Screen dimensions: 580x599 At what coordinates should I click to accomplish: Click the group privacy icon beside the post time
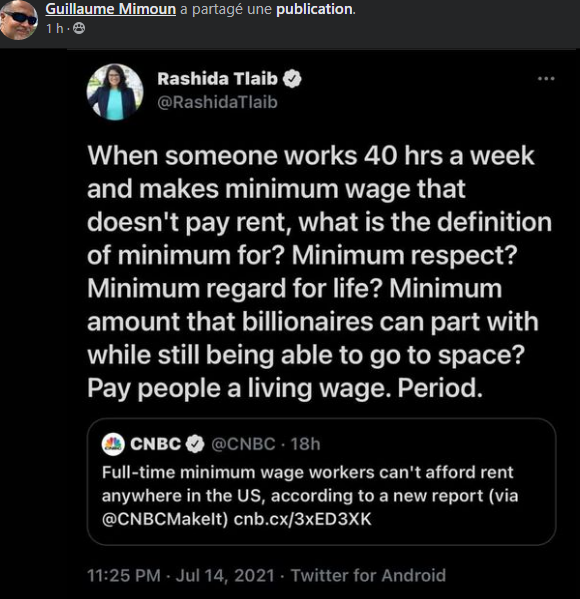[x=79, y=28]
